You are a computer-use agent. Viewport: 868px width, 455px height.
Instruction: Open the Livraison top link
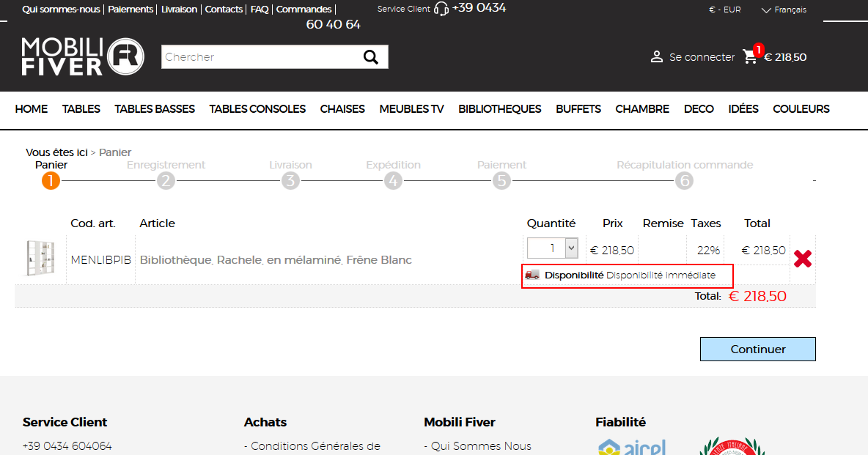pyautogui.click(x=179, y=10)
